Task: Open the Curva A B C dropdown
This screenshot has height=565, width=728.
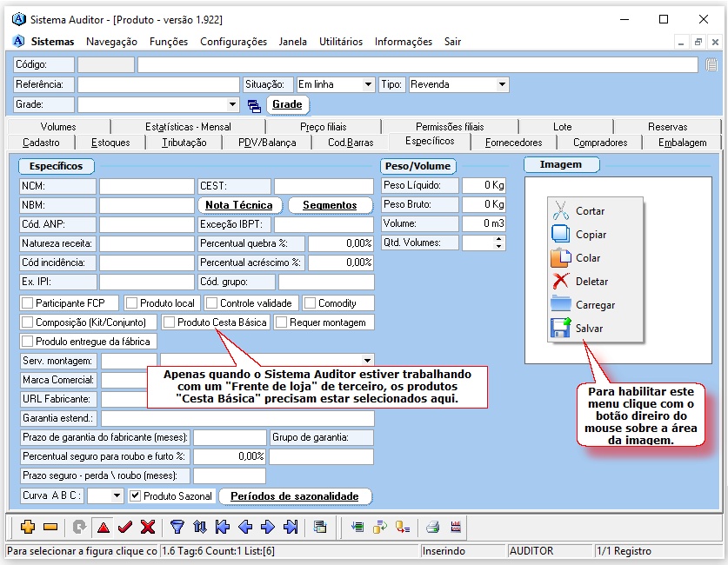Action: pyautogui.click(x=117, y=496)
